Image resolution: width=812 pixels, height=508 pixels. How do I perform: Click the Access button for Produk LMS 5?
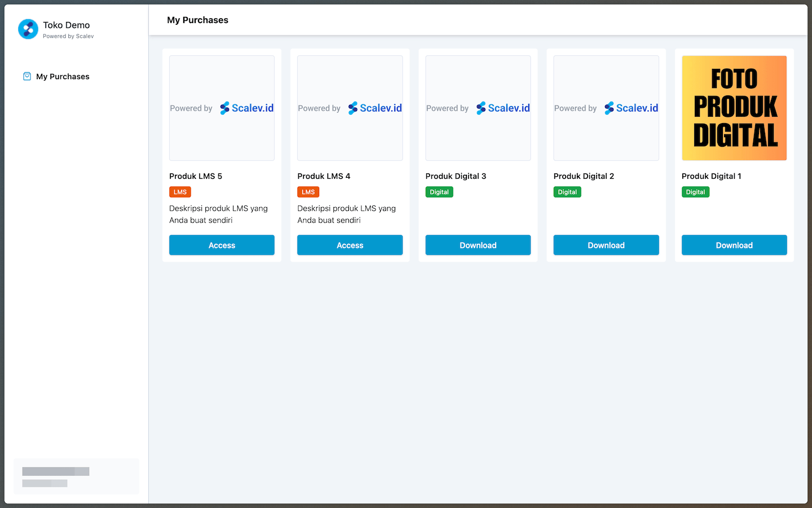(x=222, y=245)
